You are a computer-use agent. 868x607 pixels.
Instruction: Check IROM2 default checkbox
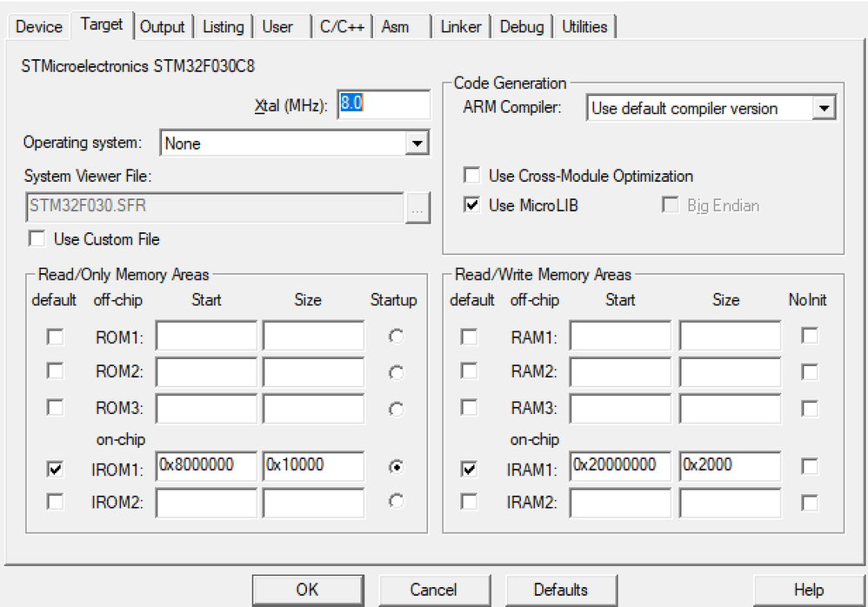click(56, 502)
